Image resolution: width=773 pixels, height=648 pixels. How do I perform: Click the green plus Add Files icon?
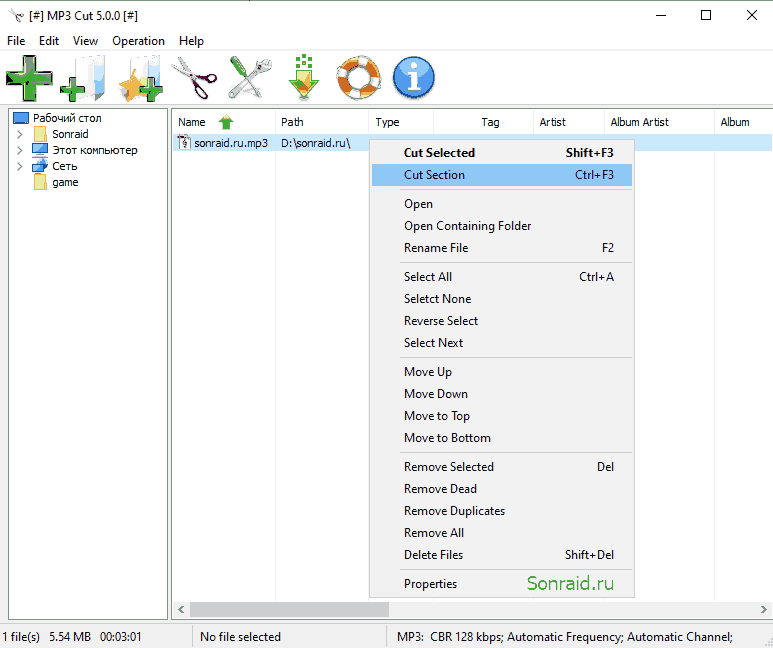29,78
